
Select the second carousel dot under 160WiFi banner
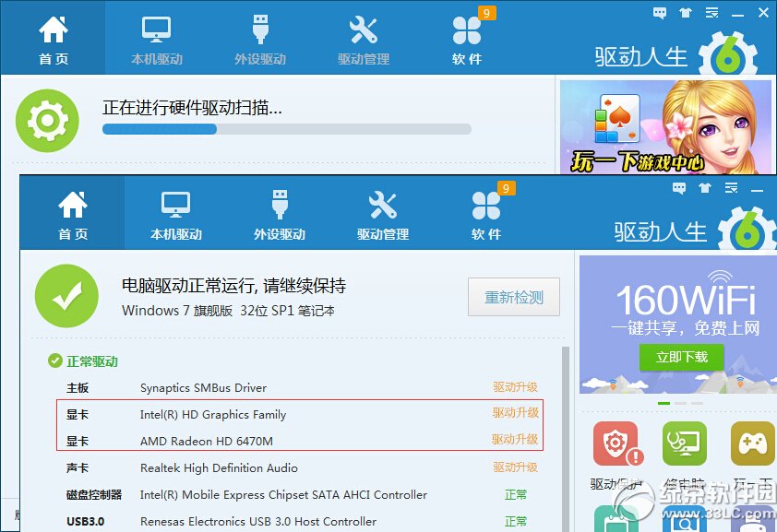tap(678, 403)
